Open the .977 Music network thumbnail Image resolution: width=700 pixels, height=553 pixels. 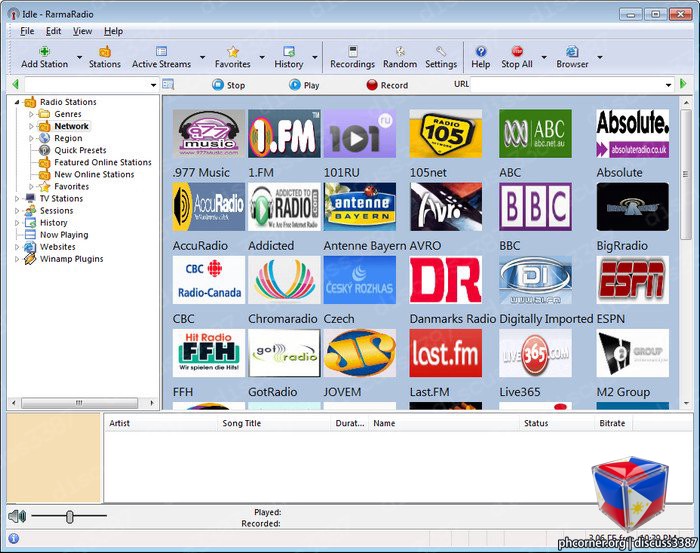pos(209,133)
